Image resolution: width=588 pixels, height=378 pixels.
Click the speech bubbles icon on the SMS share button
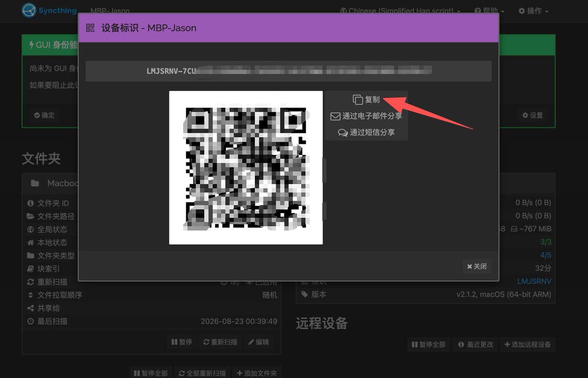[x=343, y=132]
